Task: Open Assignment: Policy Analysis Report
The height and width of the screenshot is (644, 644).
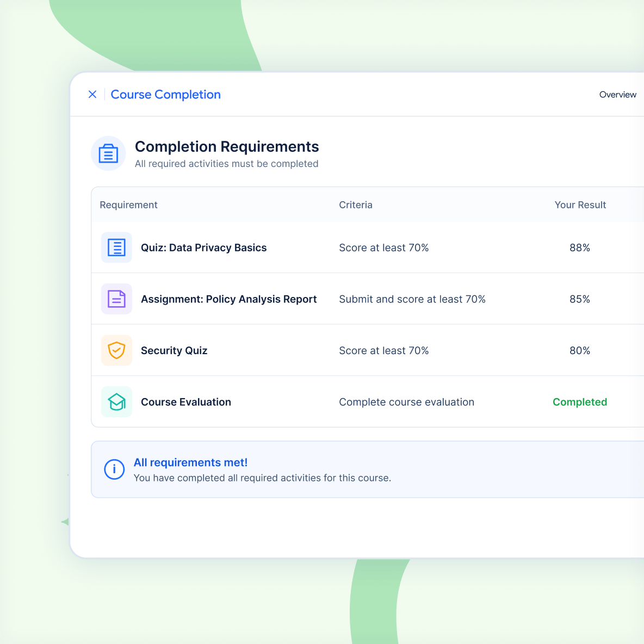Action: [229, 299]
